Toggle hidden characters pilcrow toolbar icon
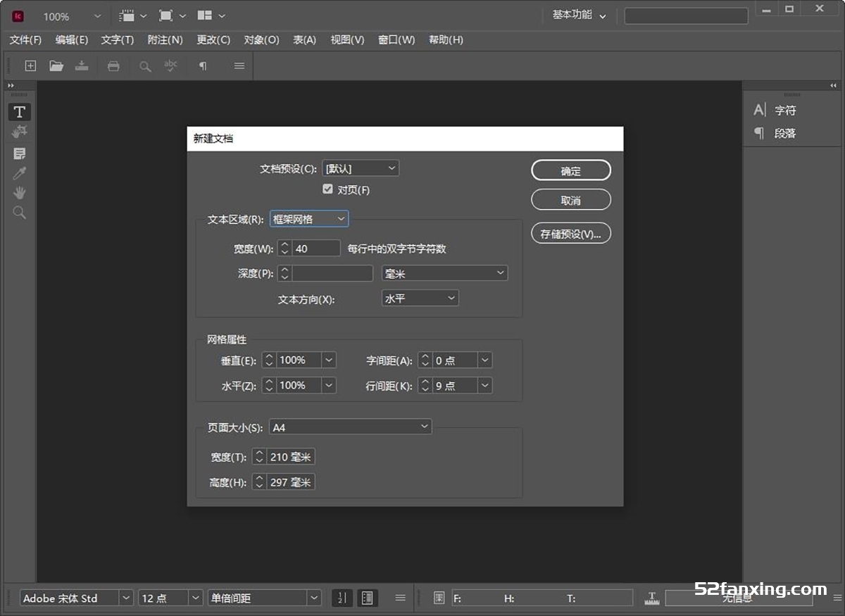Image resolution: width=845 pixels, height=616 pixels. [203, 65]
